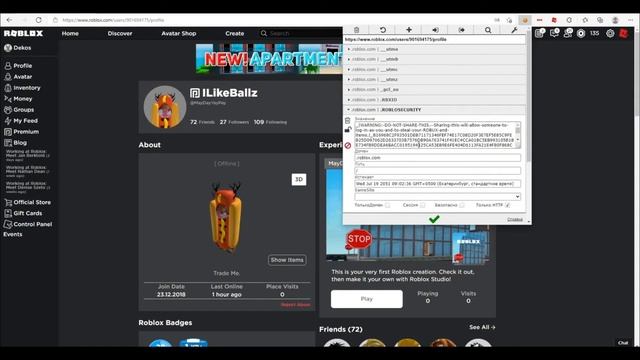Screen dimensions: 640x360
Task: Open the first notification icon in Roblox header
Action: click(x=540, y=33)
